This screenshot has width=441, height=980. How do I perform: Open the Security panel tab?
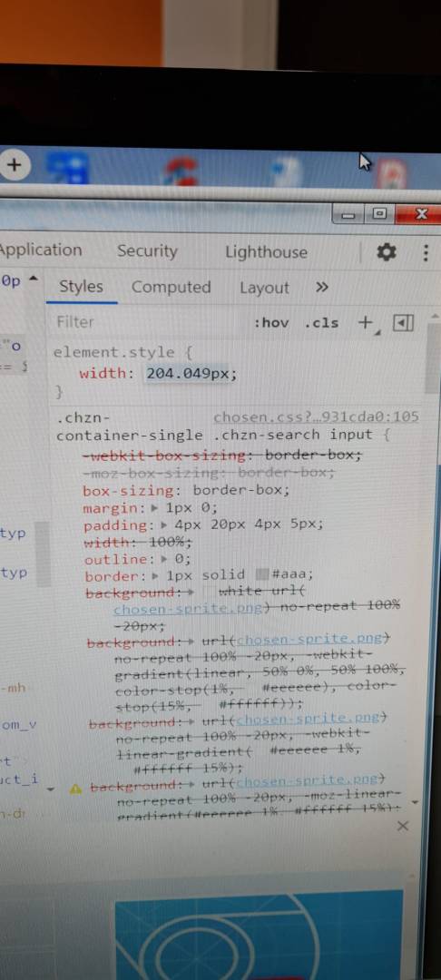[x=147, y=251]
